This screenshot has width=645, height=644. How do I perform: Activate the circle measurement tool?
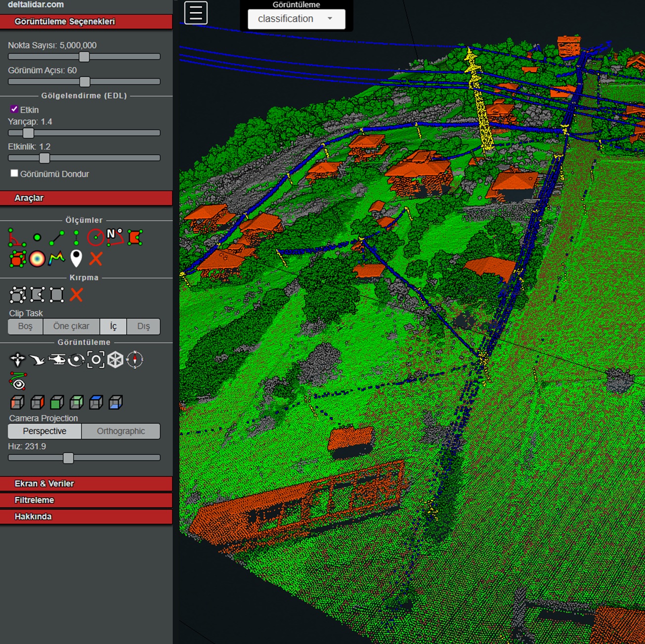click(95, 238)
